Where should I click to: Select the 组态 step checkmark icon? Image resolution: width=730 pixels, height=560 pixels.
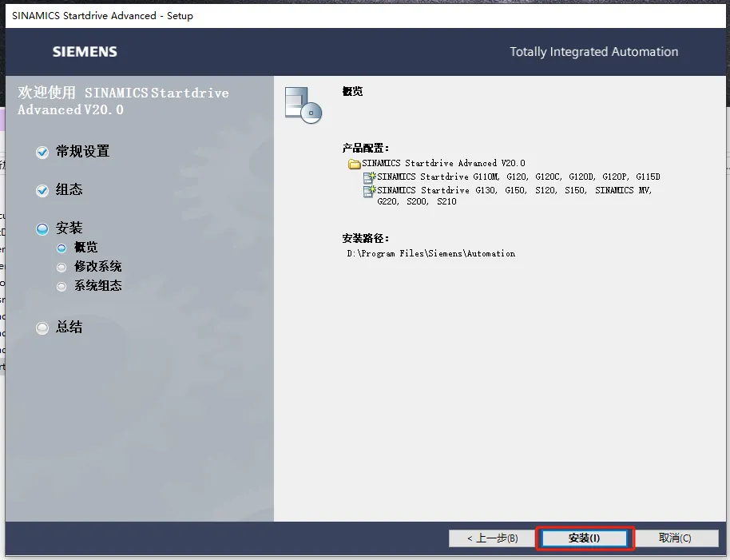pos(42,190)
